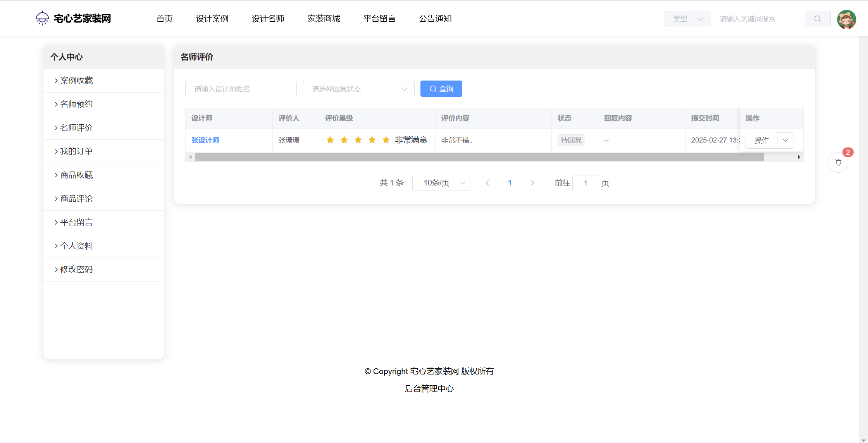Click the search magnifier icon in header
868x443 pixels.
(817, 19)
